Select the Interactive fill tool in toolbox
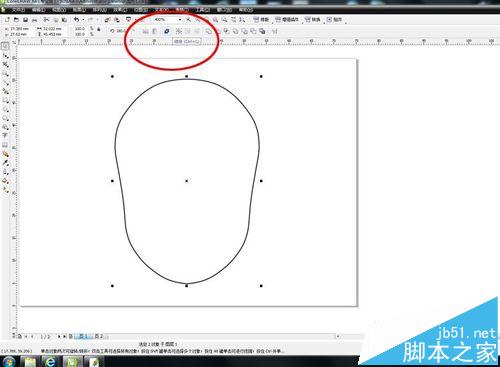The image size is (500, 367). pos(5,190)
